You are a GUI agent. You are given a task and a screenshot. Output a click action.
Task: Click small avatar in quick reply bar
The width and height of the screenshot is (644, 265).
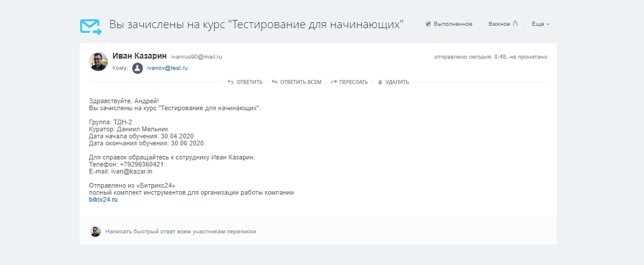(x=95, y=232)
